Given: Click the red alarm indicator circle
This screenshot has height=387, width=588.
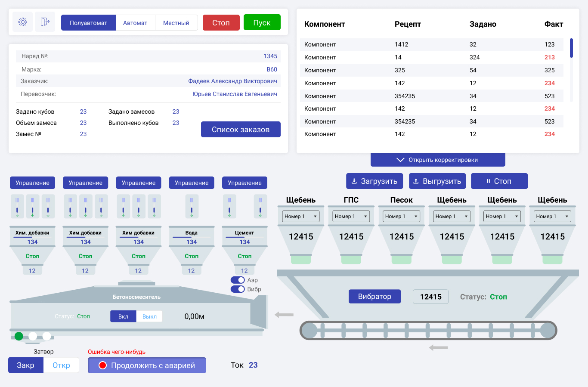Looking at the screenshot, I should tap(102, 365).
